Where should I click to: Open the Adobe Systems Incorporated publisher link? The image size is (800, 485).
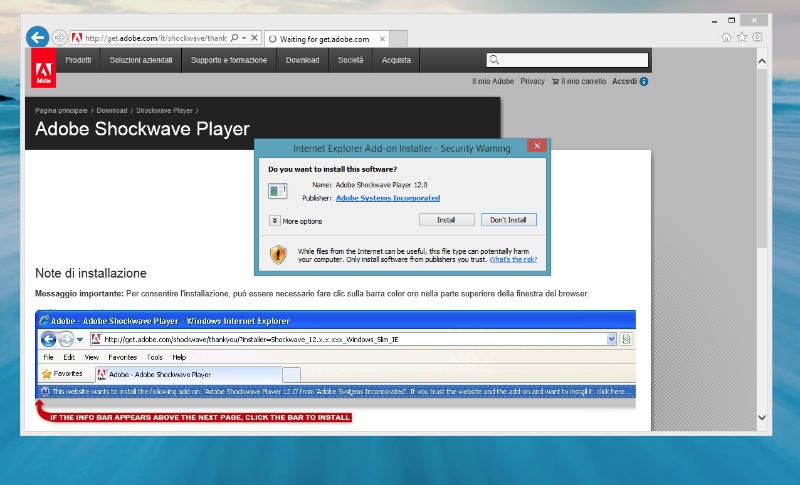387,198
